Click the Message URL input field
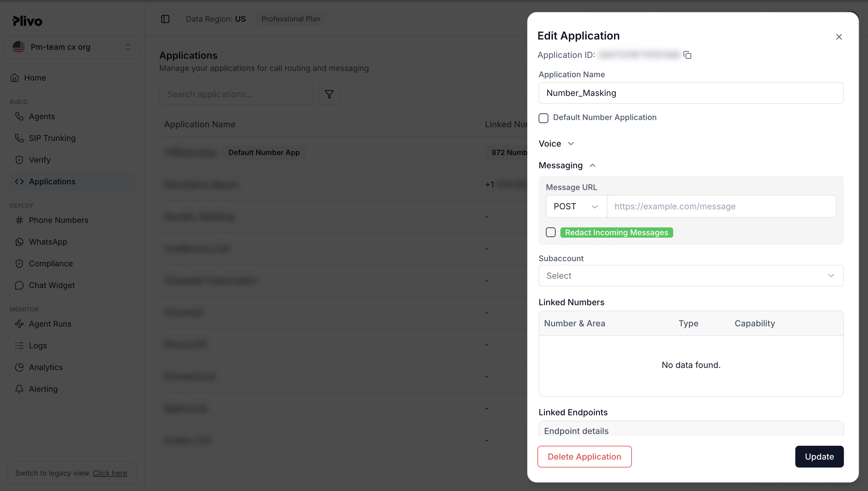The height and width of the screenshot is (491, 868). [x=721, y=206]
